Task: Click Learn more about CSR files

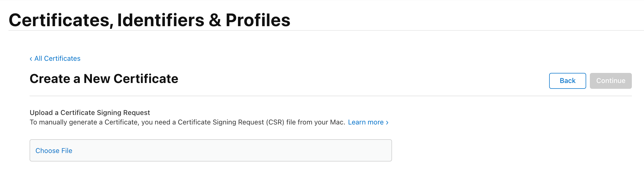Action: 366,122
